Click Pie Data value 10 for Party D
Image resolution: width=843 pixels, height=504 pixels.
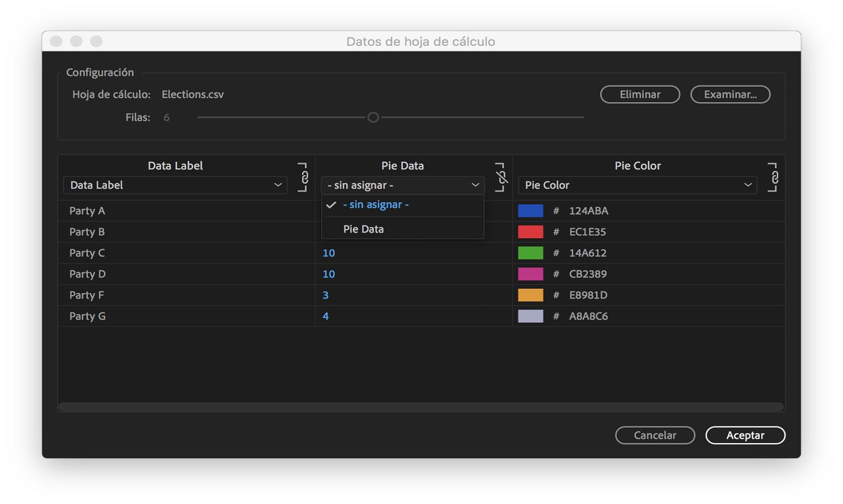pos(328,274)
